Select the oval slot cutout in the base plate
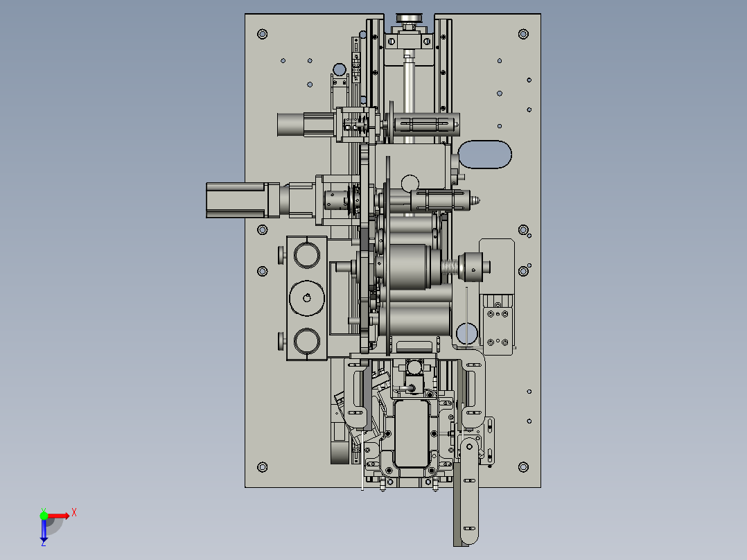The image size is (747, 560). coord(485,155)
